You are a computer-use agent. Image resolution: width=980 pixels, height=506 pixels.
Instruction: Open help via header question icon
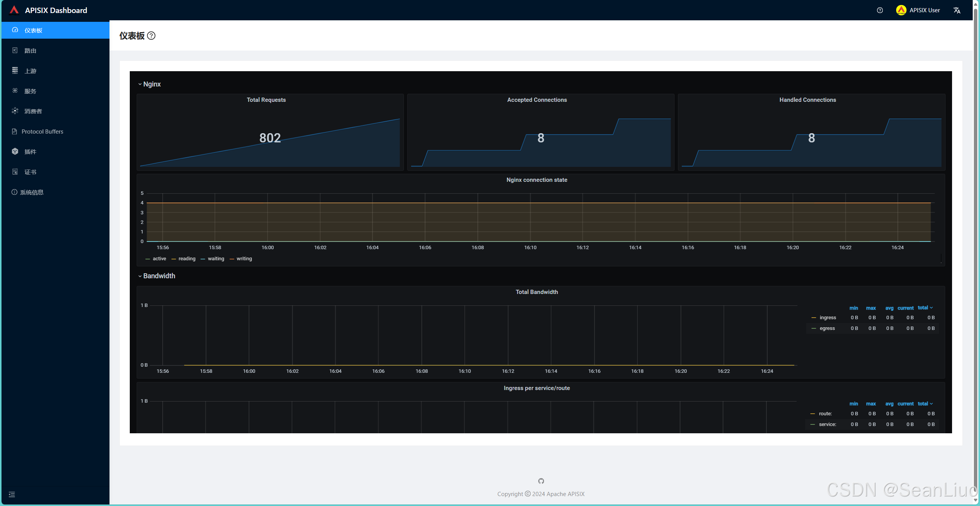tap(880, 10)
